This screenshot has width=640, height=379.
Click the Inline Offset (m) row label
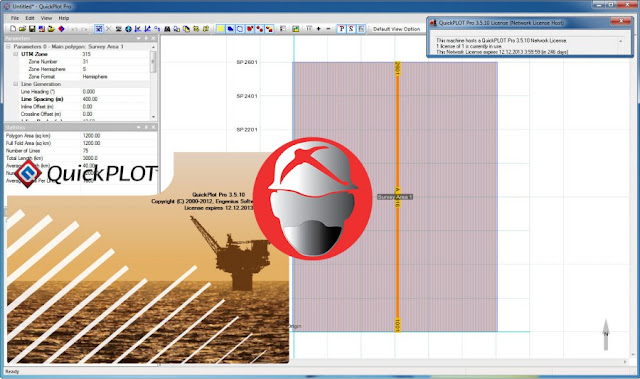coord(37,106)
